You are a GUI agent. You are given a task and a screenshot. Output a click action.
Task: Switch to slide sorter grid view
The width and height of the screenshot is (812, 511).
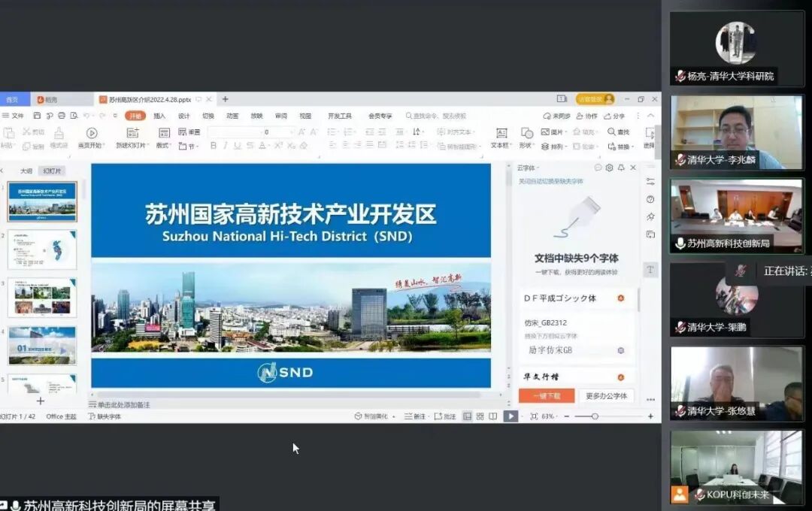pos(480,416)
